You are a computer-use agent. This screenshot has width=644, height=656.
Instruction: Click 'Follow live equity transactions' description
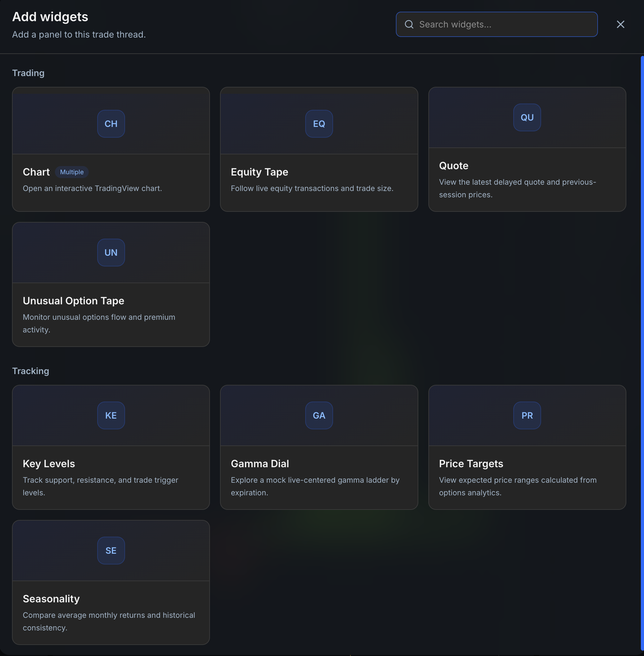click(312, 188)
